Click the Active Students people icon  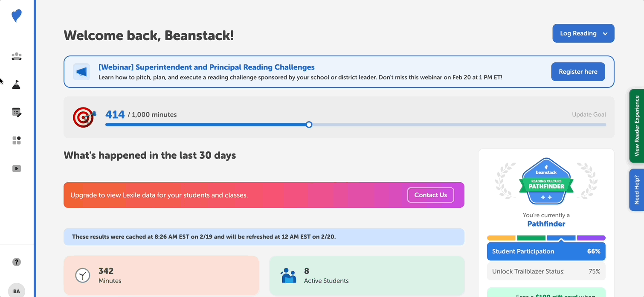point(288,275)
